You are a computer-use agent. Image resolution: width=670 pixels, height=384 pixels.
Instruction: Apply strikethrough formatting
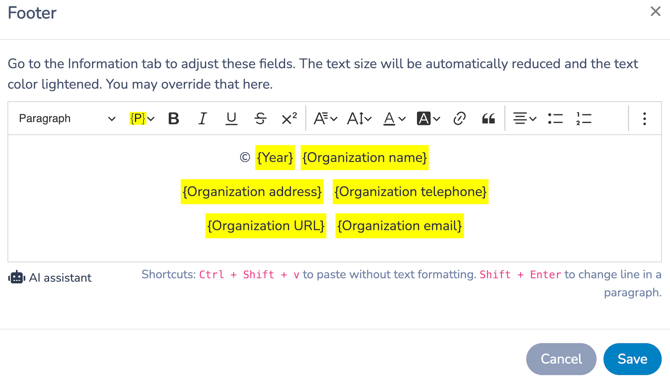pyautogui.click(x=260, y=118)
